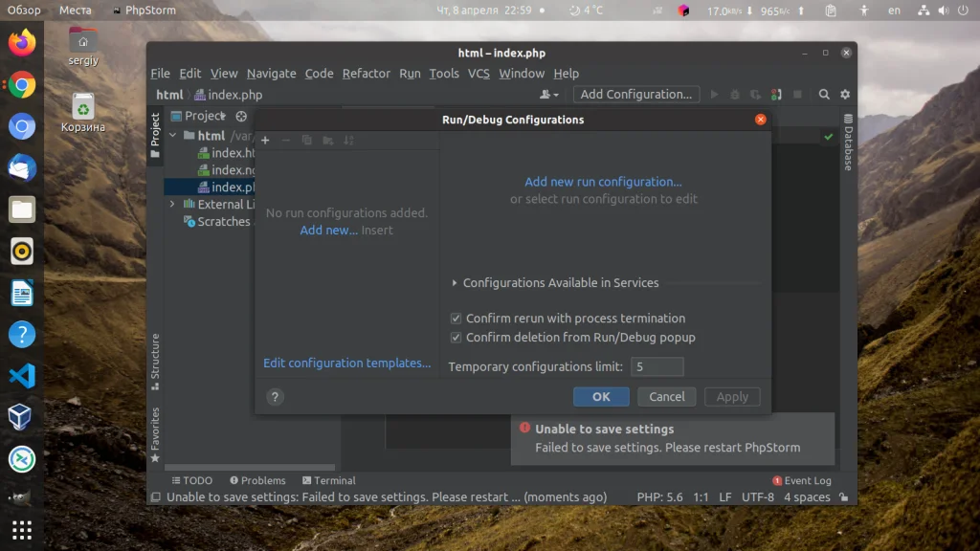This screenshot has width=980, height=551.
Task: Add a new run configuration with the plus icon
Action: (265, 140)
